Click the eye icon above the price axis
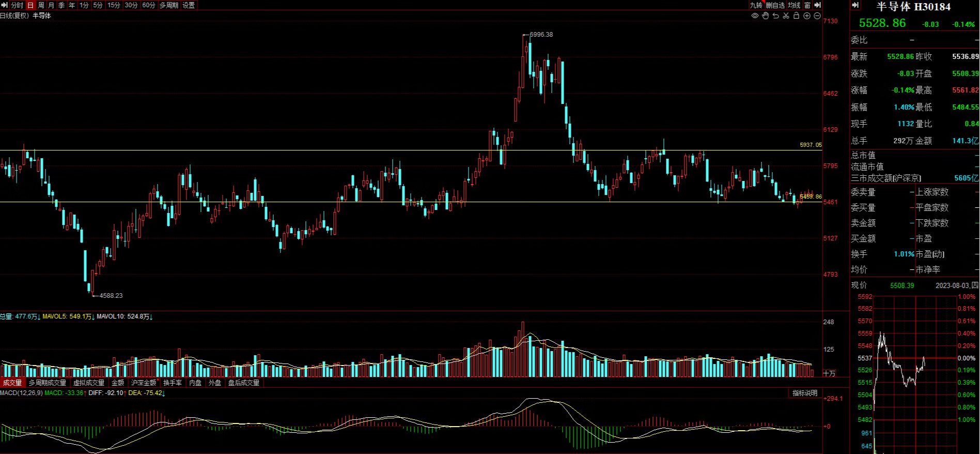The image size is (980, 454). tap(755, 16)
